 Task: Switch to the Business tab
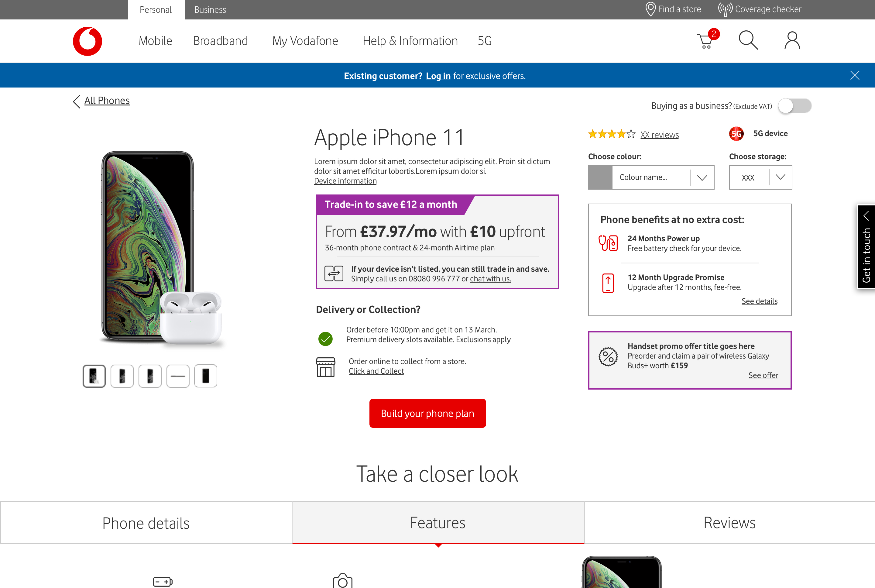(x=210, y=10)
